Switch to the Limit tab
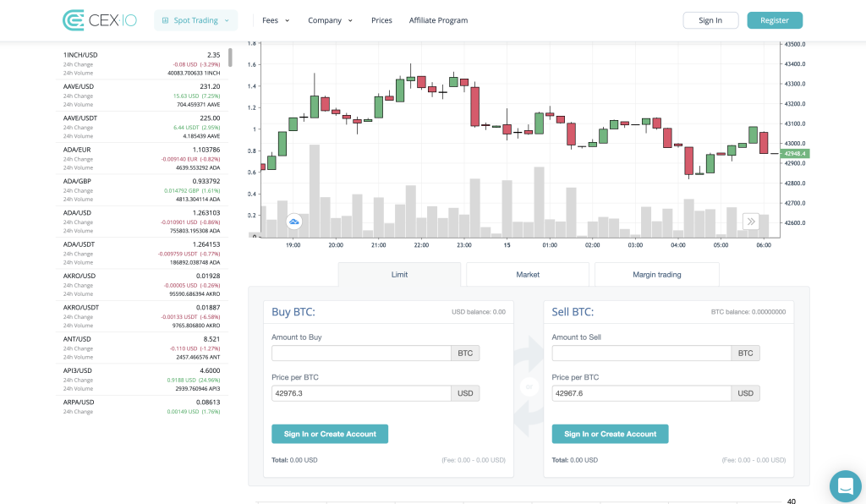The image size is (866, 504). pyautogui.click(x=399, y=274)
